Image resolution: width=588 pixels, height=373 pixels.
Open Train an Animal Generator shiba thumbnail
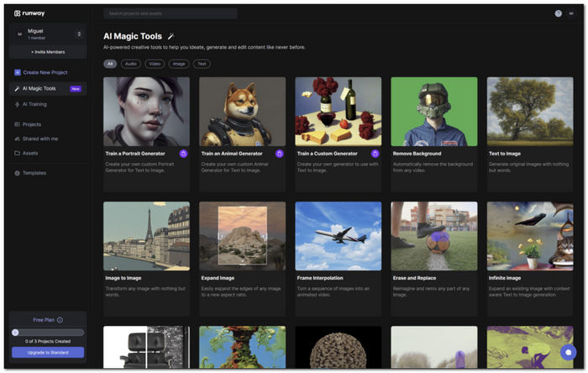point(242,112)
